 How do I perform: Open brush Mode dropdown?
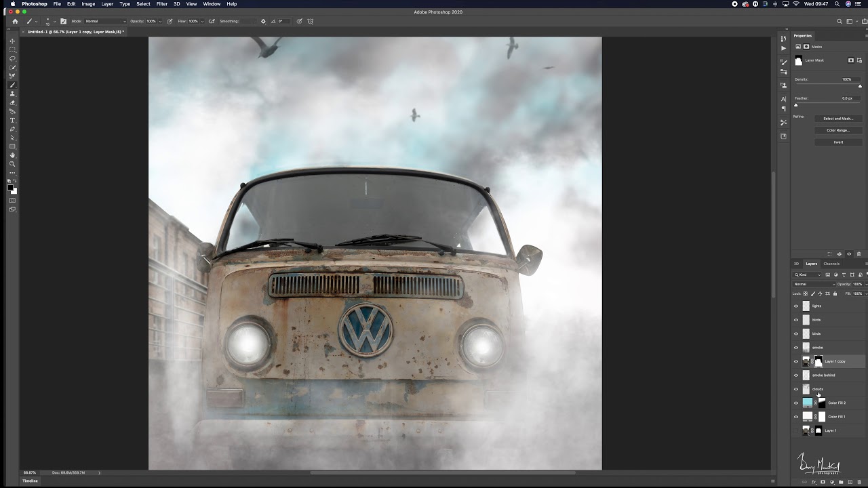pyautogui.click(x=105, y=21)
